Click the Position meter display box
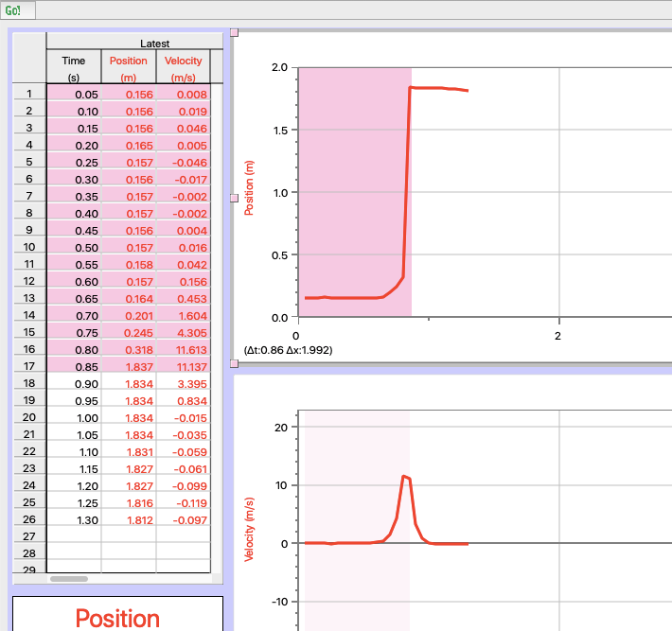Screen dimensions: 672x631 (117, 615)
